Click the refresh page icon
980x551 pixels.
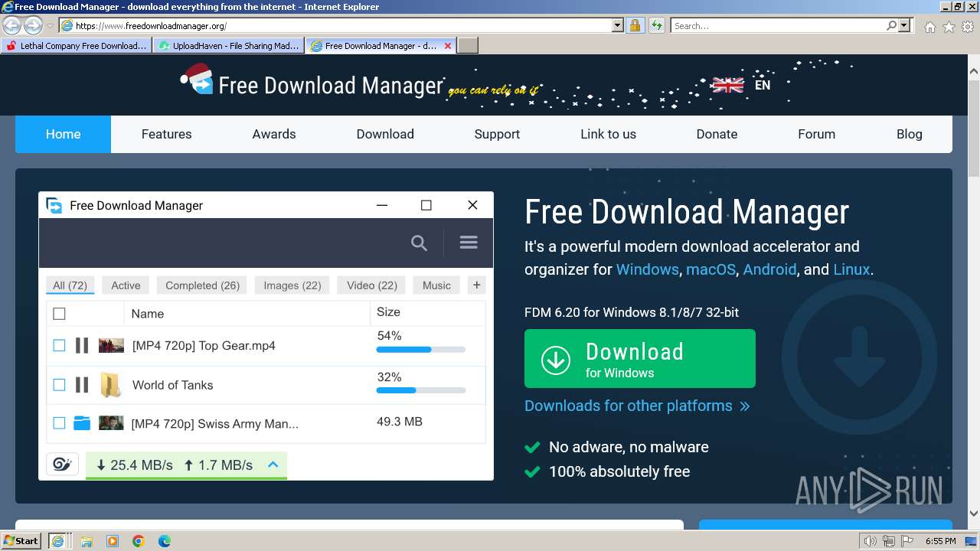click(656, 25)
